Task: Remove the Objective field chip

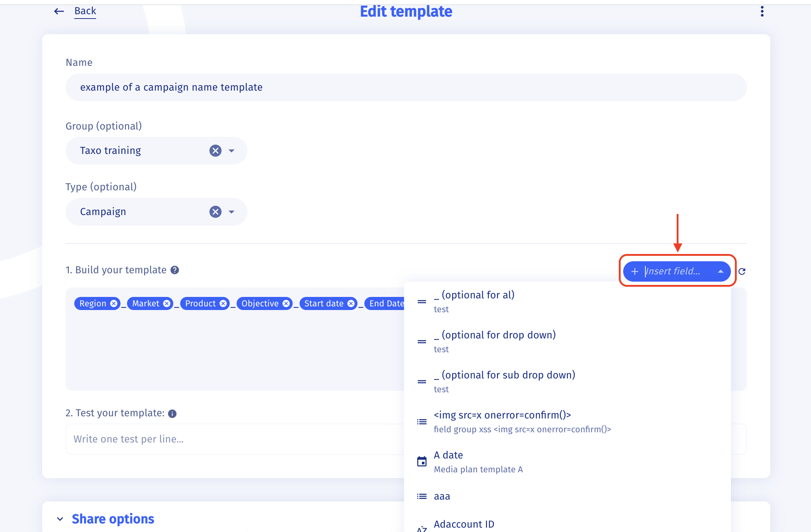Action: click(x=286, y=303)
